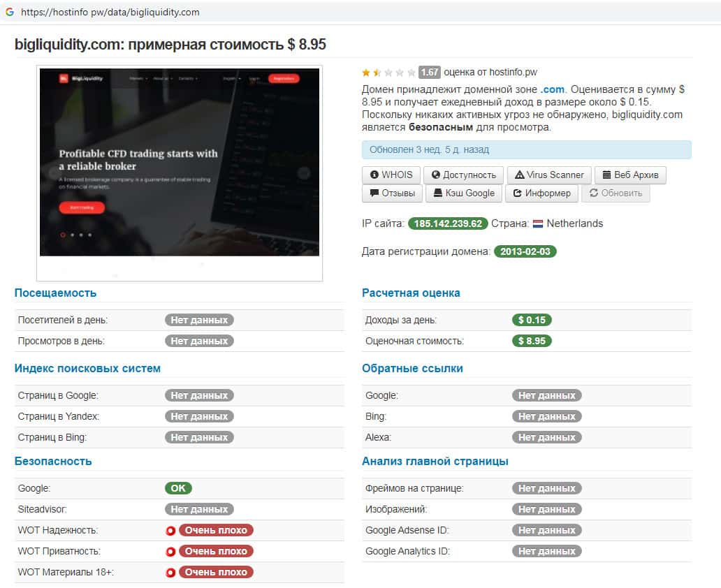This screenshot has height=588, width=721.
Task: Click the IP address 185.142.239.62 badge
Action: click(448, 223)
